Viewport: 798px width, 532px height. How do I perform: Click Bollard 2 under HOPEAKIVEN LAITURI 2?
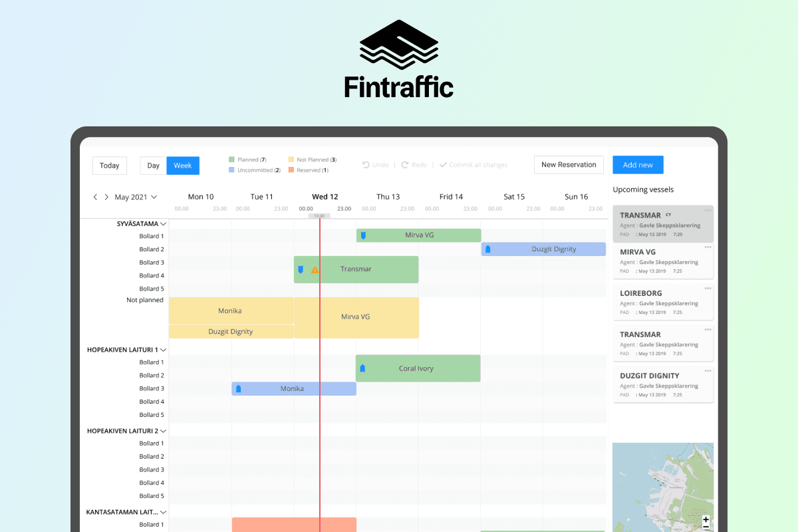point(152,456)
